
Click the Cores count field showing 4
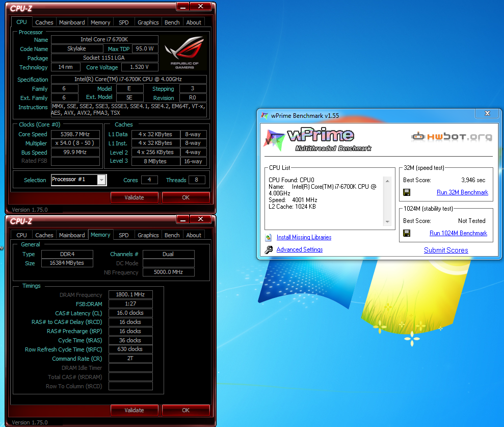149,180
